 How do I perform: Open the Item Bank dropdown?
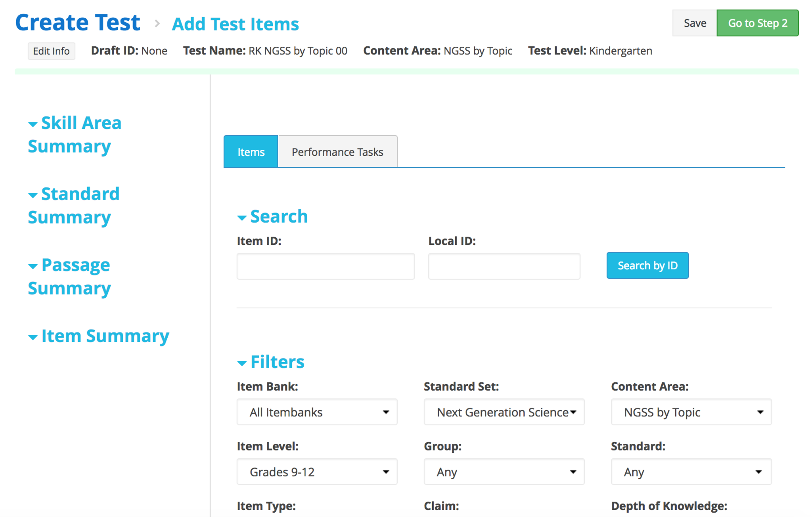317,412
